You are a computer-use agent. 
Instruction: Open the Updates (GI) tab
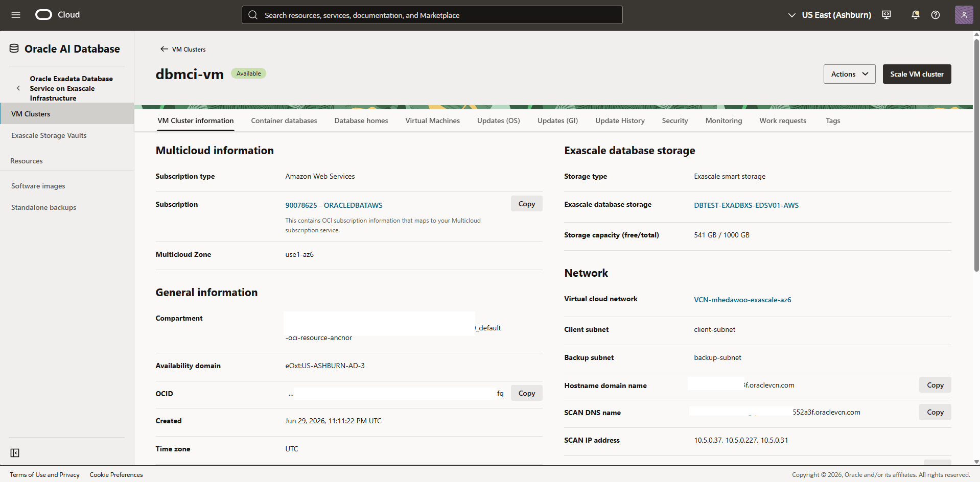pyautogui.click(x=557, y=120)
